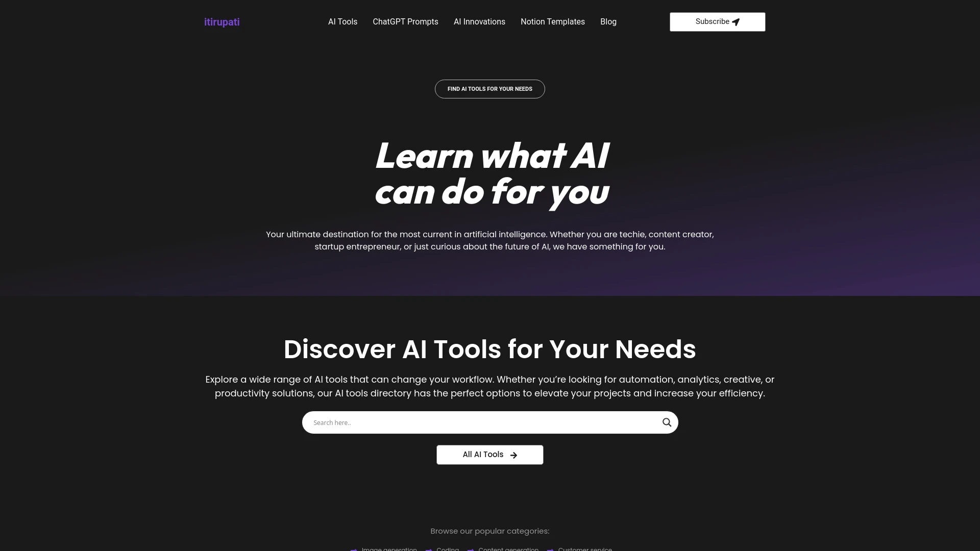Click the Coding category icon

point(429,549)
